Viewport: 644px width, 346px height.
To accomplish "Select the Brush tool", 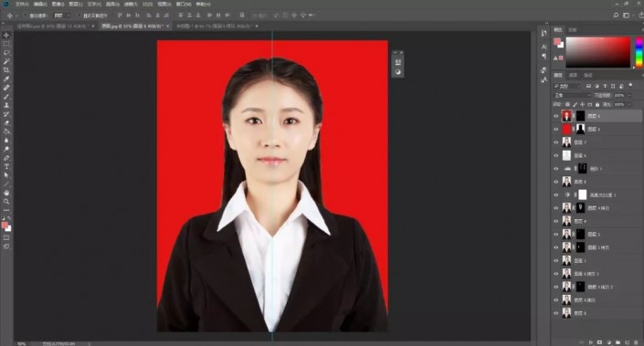I will point(6,97).
